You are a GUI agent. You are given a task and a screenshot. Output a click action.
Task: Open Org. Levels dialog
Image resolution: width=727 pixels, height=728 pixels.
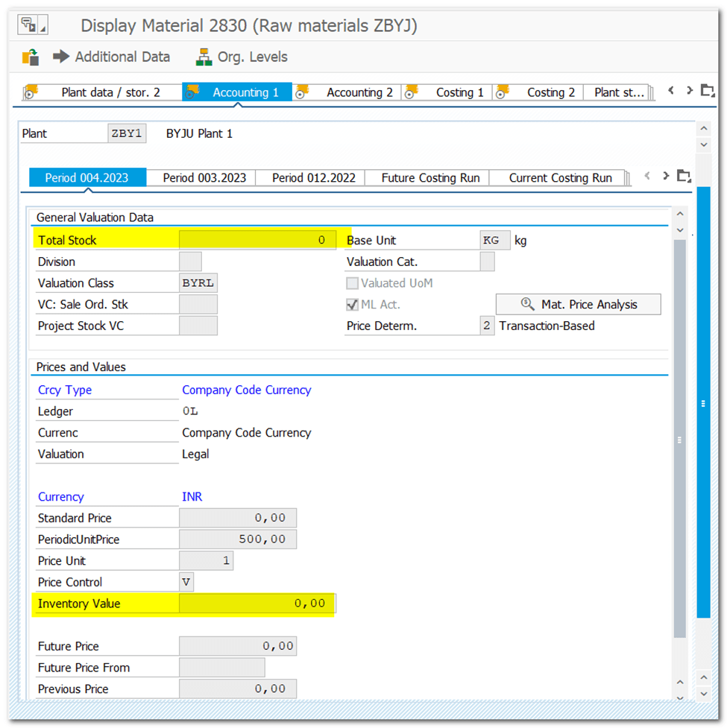pyautogui.click(x=241, y=57)
